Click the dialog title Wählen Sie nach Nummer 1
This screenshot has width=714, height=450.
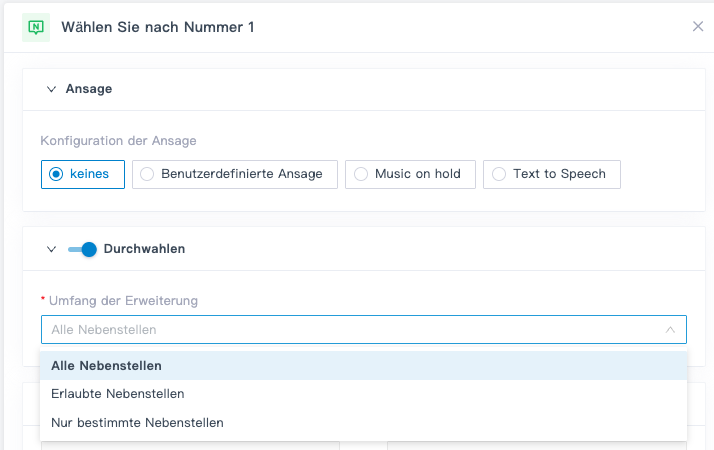[158, 27]
